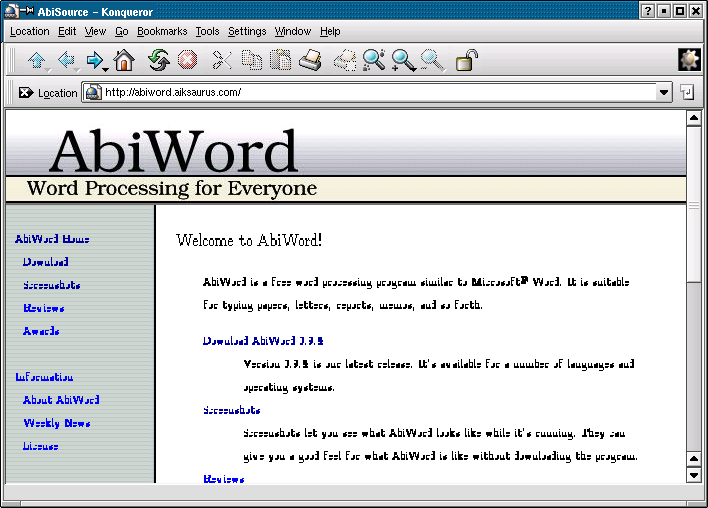This screenshot has height=508, width=708.
Task: Reload the page with the Reload icon
Action: tap(158, 61)
